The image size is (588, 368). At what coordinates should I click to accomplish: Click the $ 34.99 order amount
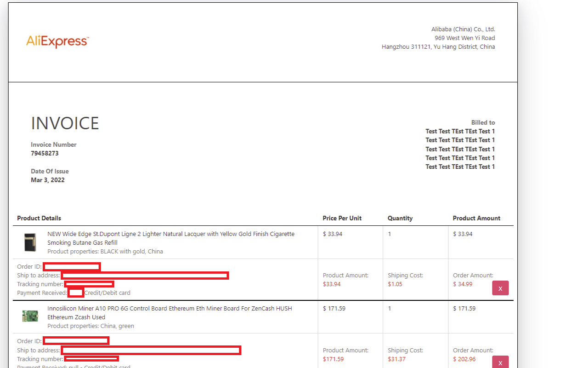[x=463, y=284]
